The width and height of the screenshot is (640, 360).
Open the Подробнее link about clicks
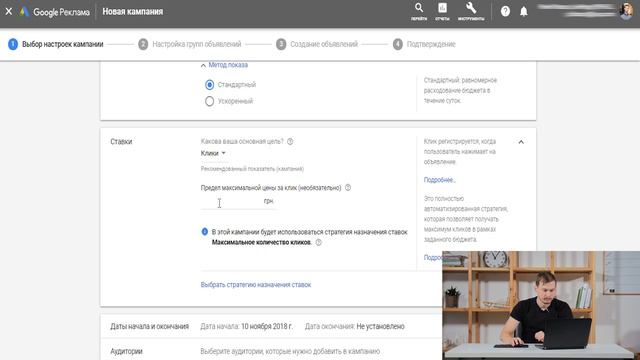point(440,180)
